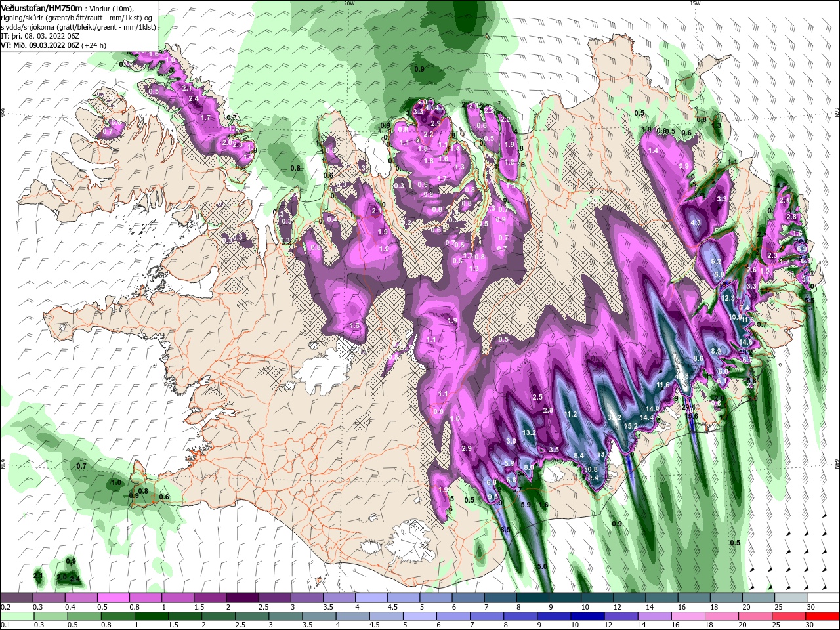The image size is (840, 630).
Task: Click the '8.4' value near the southeast coast
Action: click(x=579, y=455)
